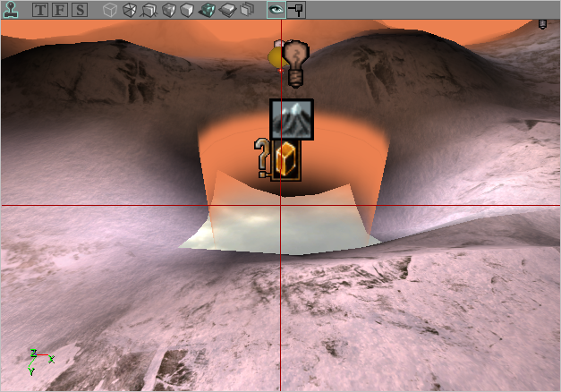Click the XYZ axis gizmo in corner
This screenshot has width=561, height=392.
pos(39,360)
